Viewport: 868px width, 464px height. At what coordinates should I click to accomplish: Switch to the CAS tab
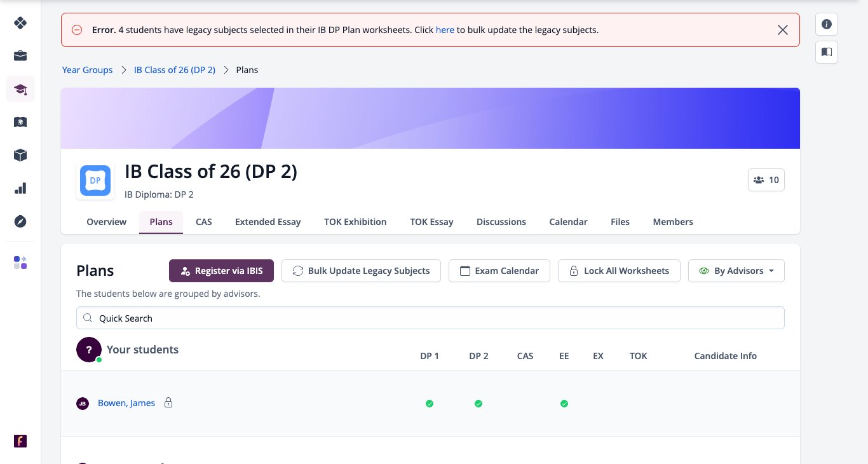tap(204, 222)
